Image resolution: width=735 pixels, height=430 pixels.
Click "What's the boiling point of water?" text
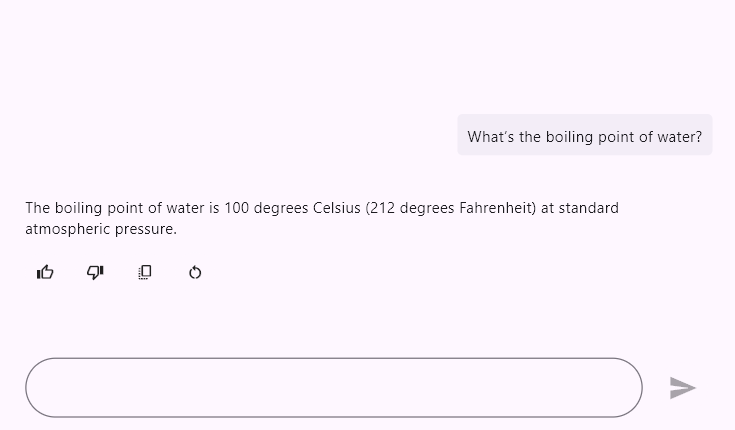click(x=584, y=136)
